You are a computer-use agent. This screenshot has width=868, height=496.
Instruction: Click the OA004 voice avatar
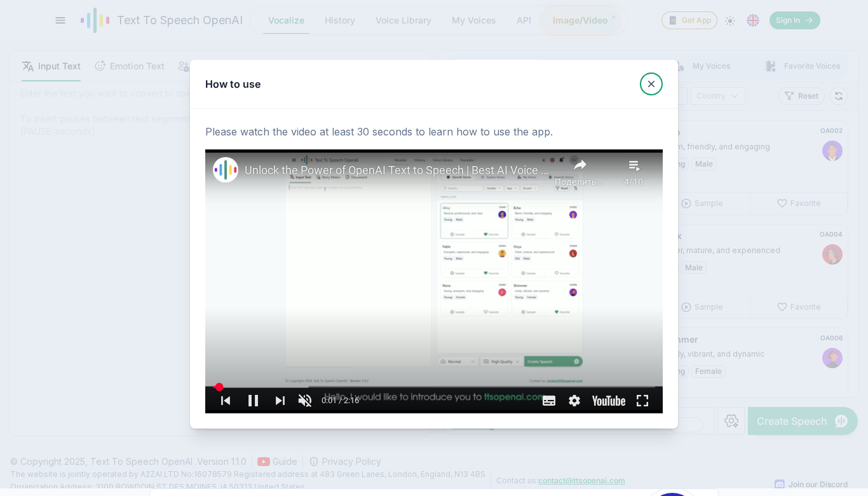pyautogui.click(x=832, y=254)
